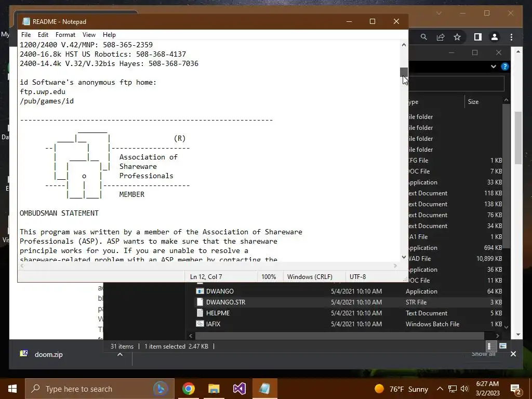Open the clock and date flyout
532x399 pixels.
click(487, 389)
